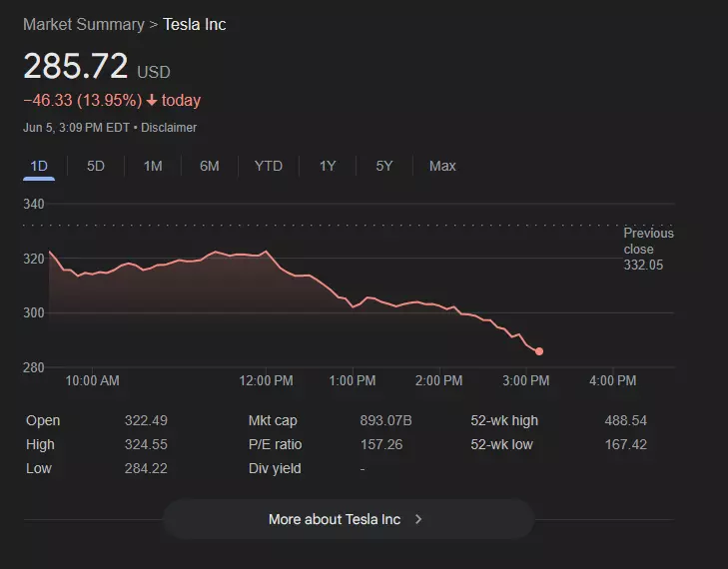Viewport: 728px width, 569px height.
Task: Click the 3:00 PM axis label
Action: 526,381
